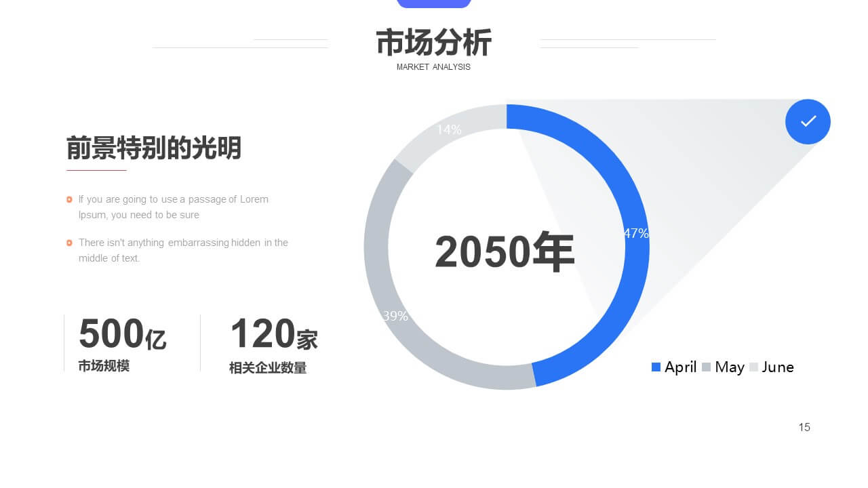The height and width of the screenshot is (488, 868).
Task: Click the orange bullet beside 'If you are going'
Action: tap(69, 199)
